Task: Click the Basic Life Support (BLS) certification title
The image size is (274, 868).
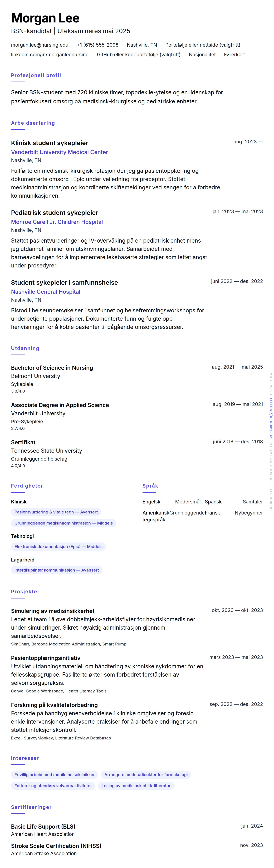Action: (x=43, y=827)
